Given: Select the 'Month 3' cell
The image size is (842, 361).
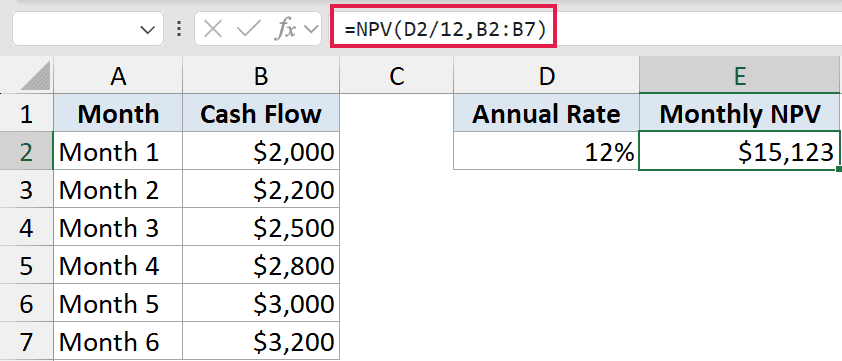Looking at the screenshot, I should [x=118, y=228].
